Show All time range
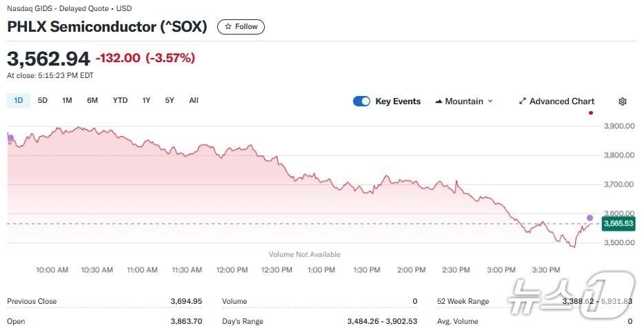Screen dimensions: 644x328 click(x=194, y=100)
